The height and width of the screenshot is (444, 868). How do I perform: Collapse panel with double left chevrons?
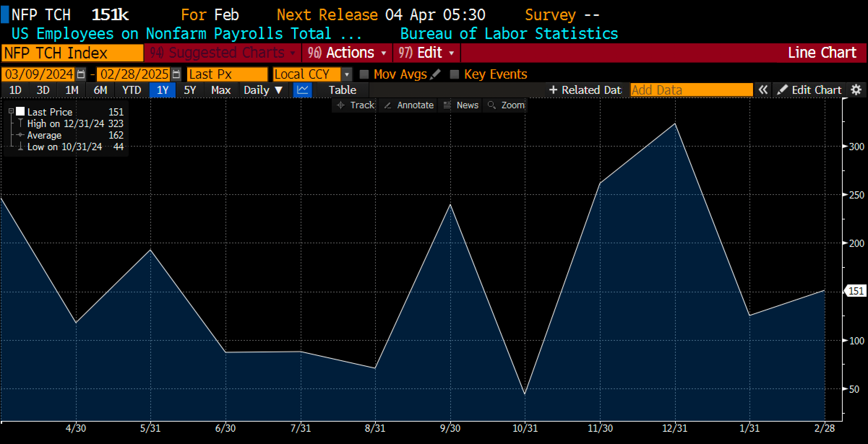763,90
